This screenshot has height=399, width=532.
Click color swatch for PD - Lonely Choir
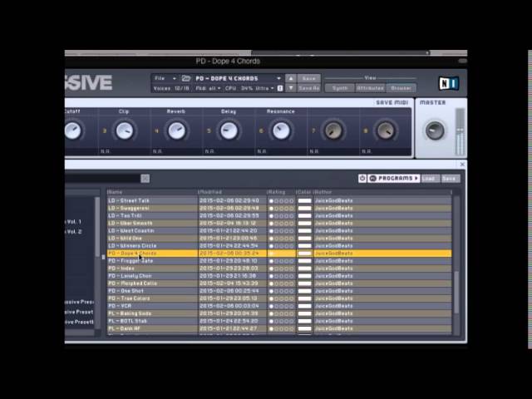[x=305, y=276]
